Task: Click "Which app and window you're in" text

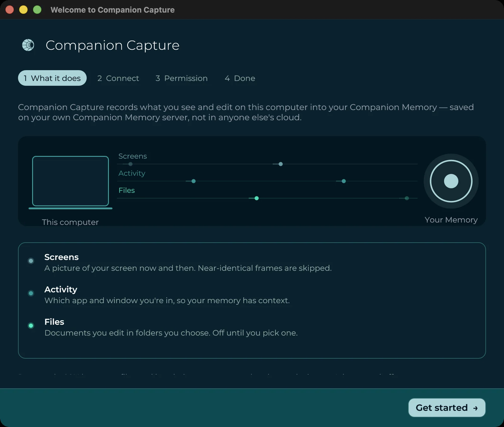Action: pos(109,300)
